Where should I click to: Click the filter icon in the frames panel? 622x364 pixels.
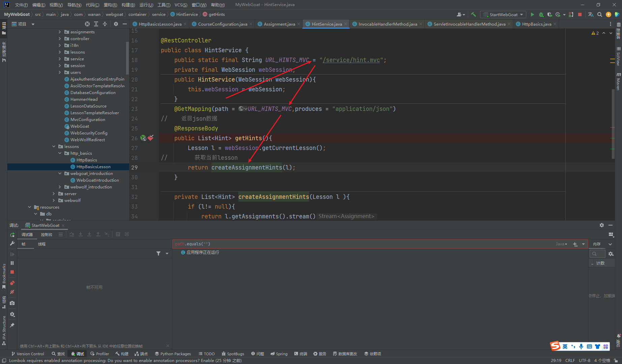[158, 253]
